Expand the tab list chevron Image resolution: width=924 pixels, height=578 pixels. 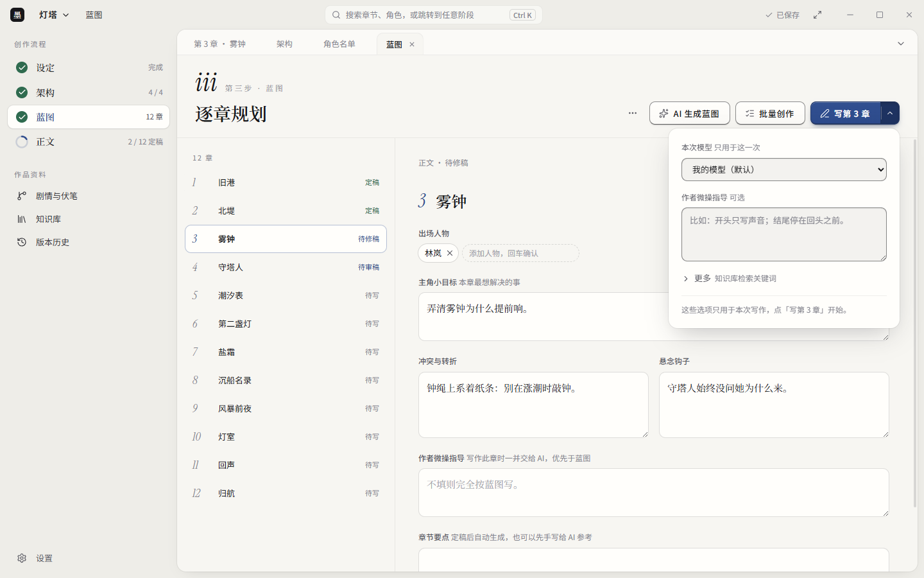pyautogui.click(x=901, y=44)
